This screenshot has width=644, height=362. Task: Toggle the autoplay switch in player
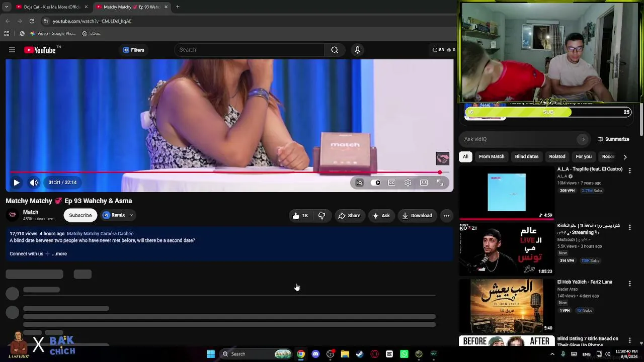tap(376, 183)
